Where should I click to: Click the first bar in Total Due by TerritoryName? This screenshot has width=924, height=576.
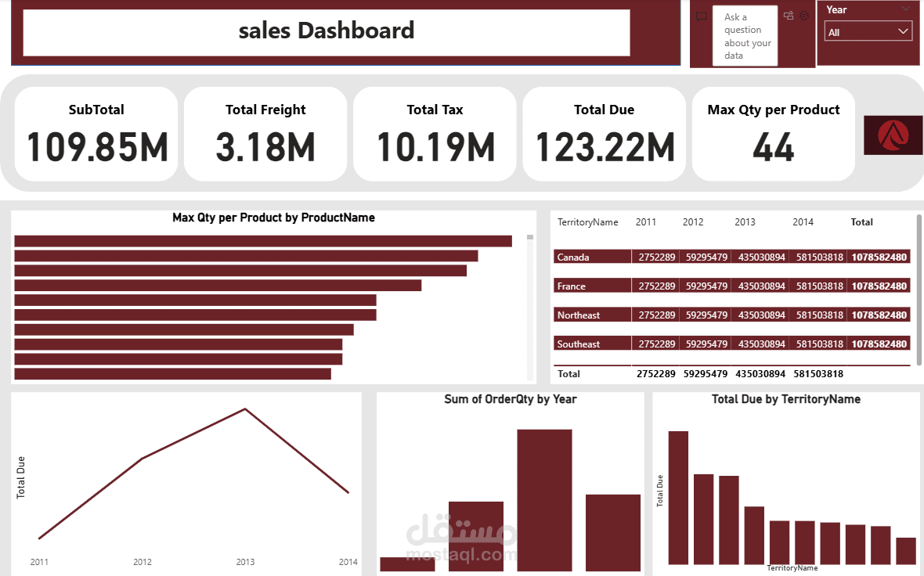678,493
